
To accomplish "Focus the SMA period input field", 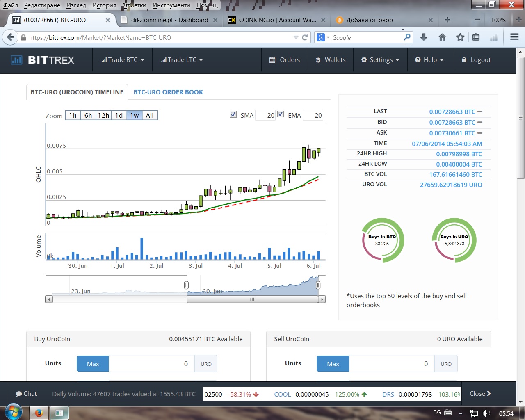I will coord(265,116).
